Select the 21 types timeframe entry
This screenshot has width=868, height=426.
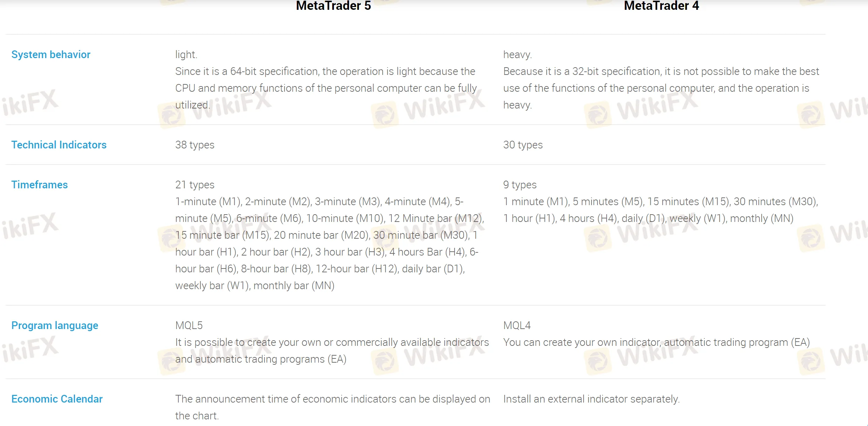(195, 184)
